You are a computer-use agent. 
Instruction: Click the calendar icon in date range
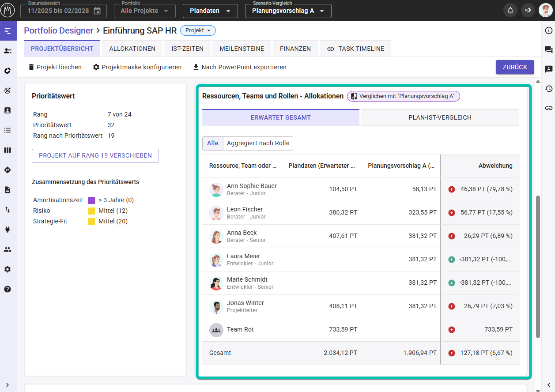[97, 11]
